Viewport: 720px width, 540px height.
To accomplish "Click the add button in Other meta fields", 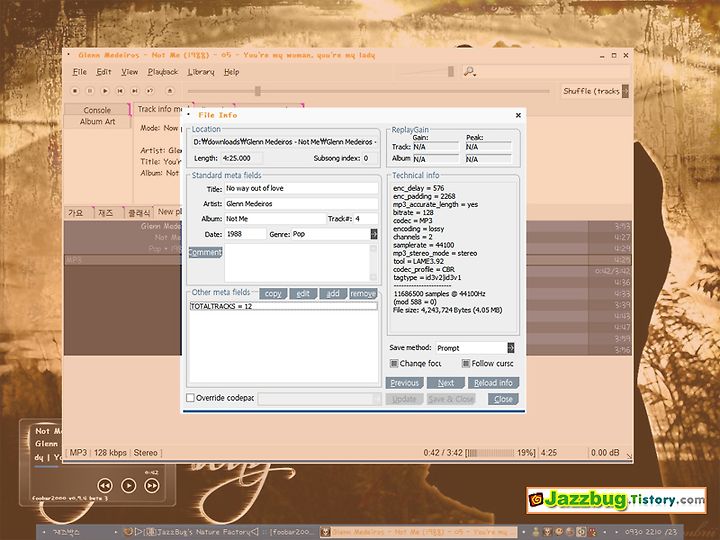I will coord(333,294).
